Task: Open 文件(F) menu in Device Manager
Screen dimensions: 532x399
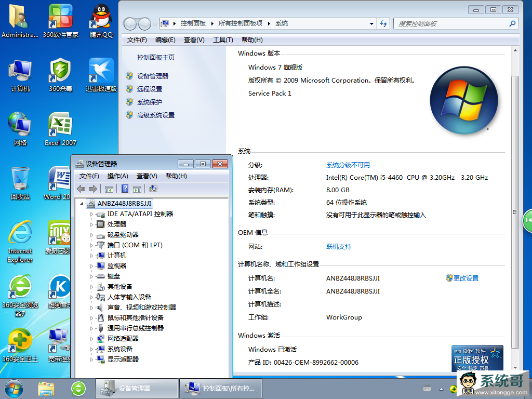Action: pos(89,176)
